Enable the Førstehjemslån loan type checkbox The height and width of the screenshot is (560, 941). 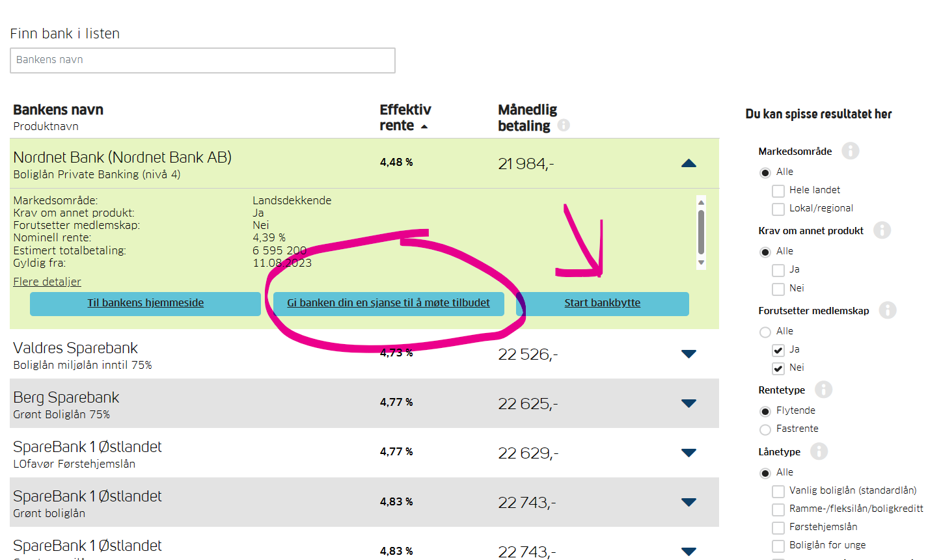pos(778,528)
